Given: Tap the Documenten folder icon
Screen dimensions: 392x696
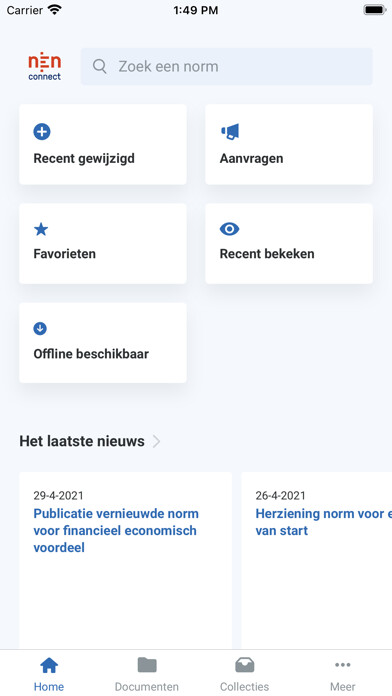Looking at the screenshot, I should tap(147, 665).
